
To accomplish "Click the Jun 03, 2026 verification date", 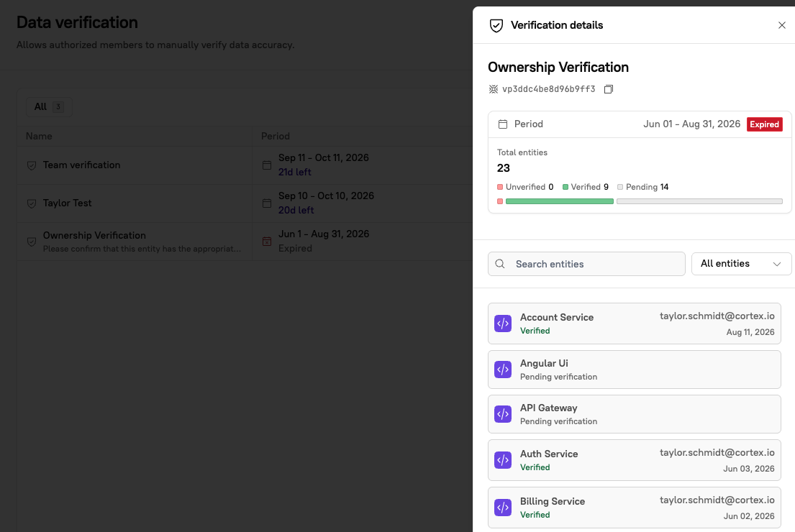I will 749,469.
